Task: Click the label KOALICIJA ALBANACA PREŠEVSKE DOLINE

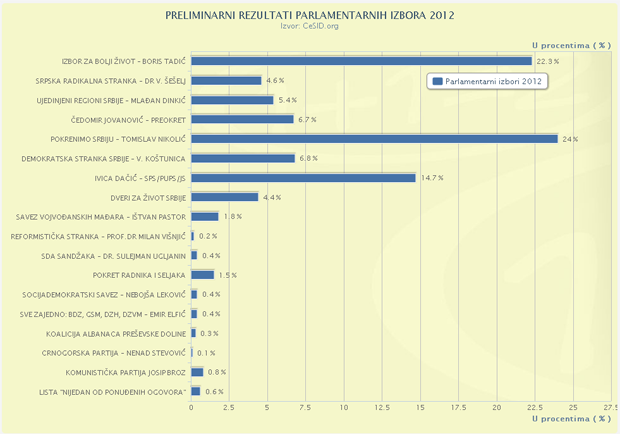Action: [x=116, y=334]
